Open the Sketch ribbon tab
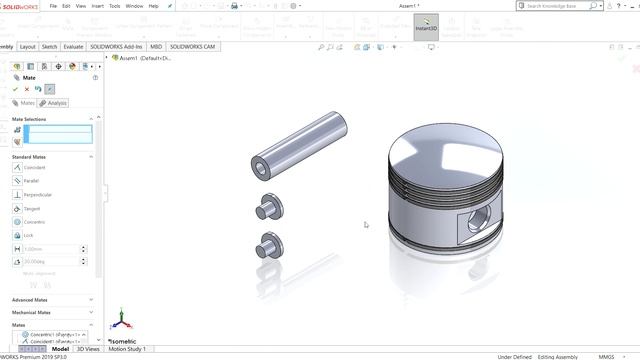Image resolution: width=640 pixels, height=360 pixels. pyautogui.click(x=49, y=47)
